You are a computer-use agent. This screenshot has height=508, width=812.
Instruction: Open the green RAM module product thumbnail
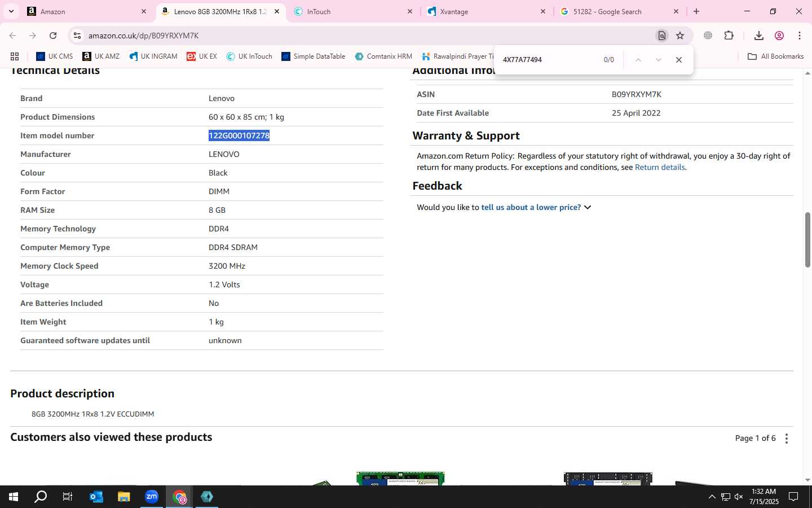click(400, 478)
